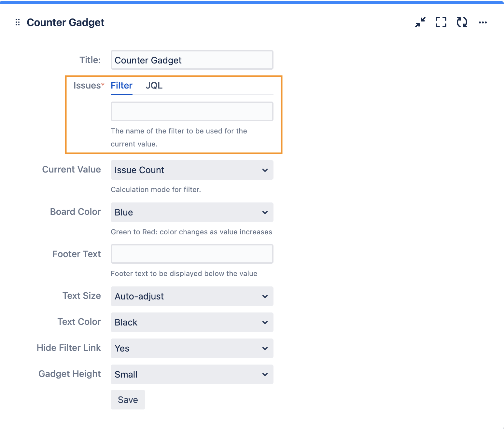Toggle the Hide Filter Link selector

click(192, 348)
